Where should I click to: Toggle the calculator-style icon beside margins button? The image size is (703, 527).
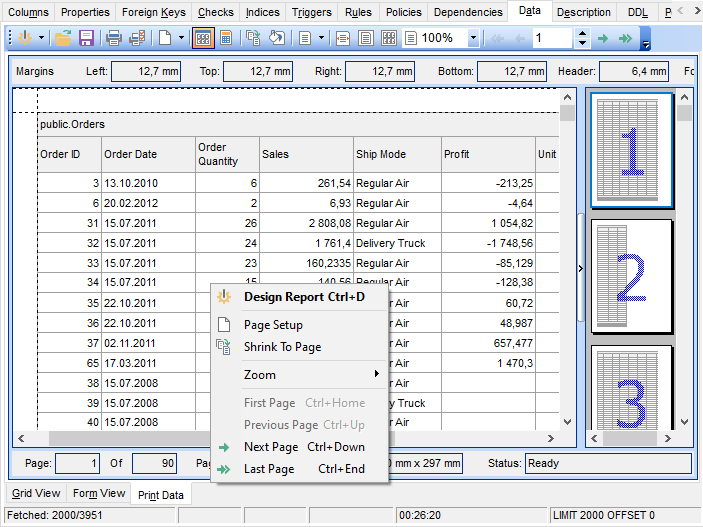point(226,38)
